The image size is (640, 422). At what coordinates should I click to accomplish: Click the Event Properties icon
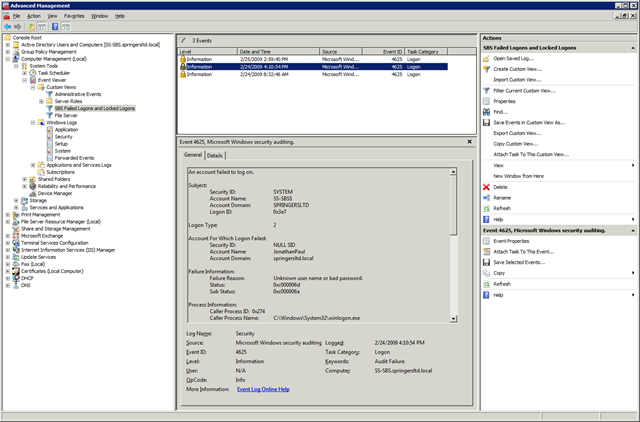point(486,241)
